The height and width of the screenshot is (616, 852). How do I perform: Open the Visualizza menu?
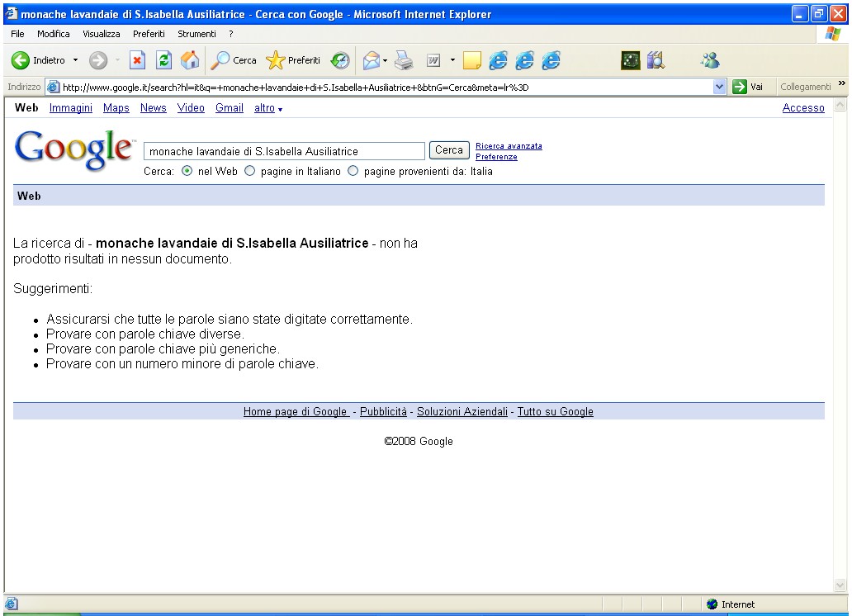101,34
